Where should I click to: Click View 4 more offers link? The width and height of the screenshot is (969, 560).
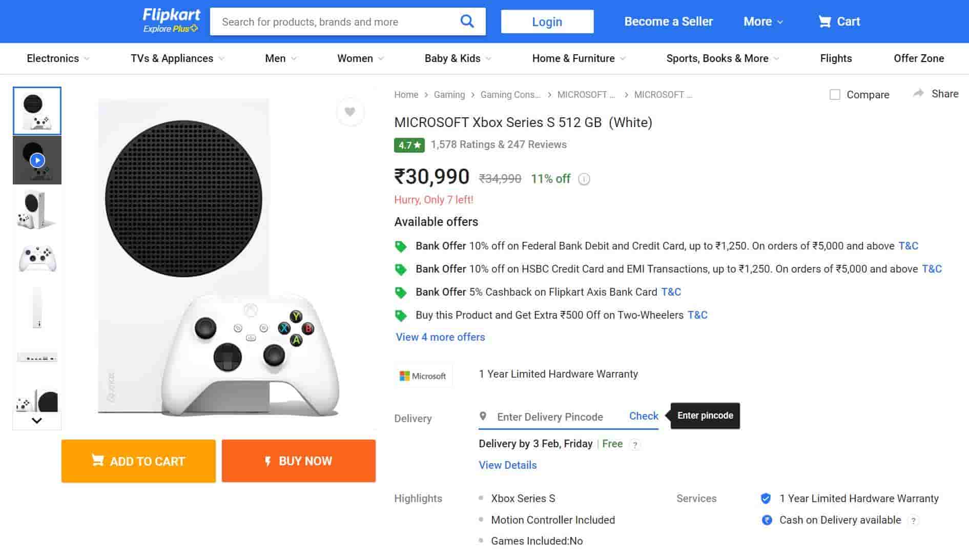point(440,337)
